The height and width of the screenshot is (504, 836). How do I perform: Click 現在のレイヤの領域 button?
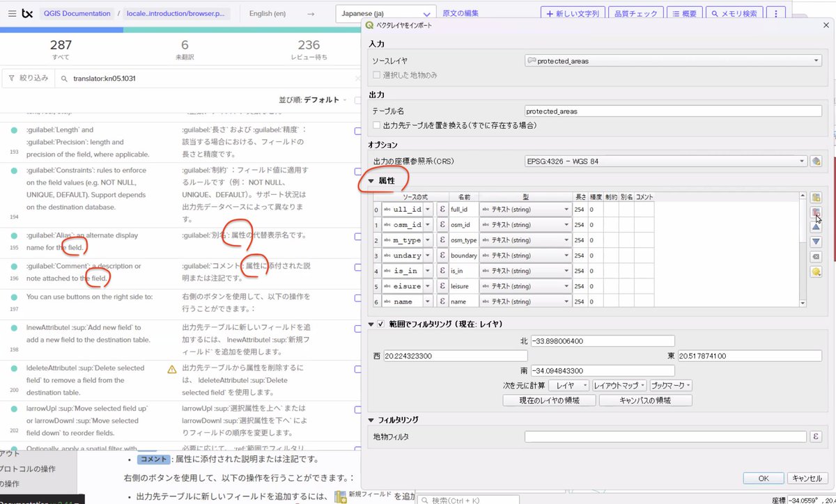coord(548,400)
